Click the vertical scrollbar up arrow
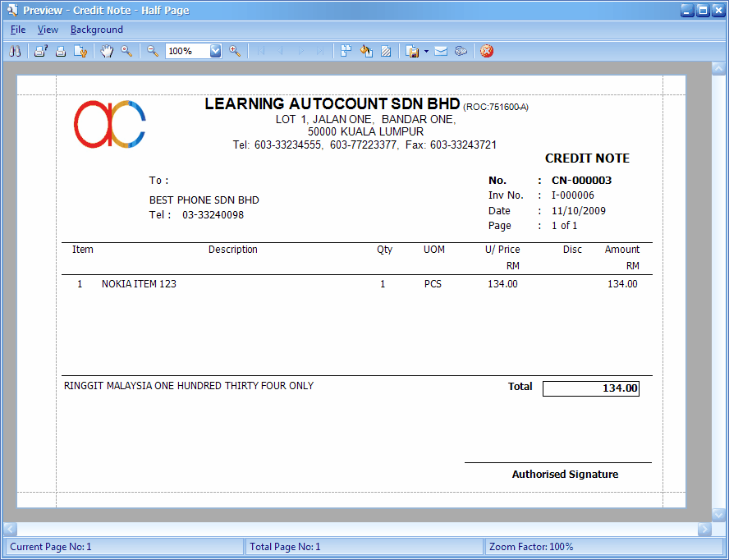Viewport: 729px width, 560px height. pos(718,69)
